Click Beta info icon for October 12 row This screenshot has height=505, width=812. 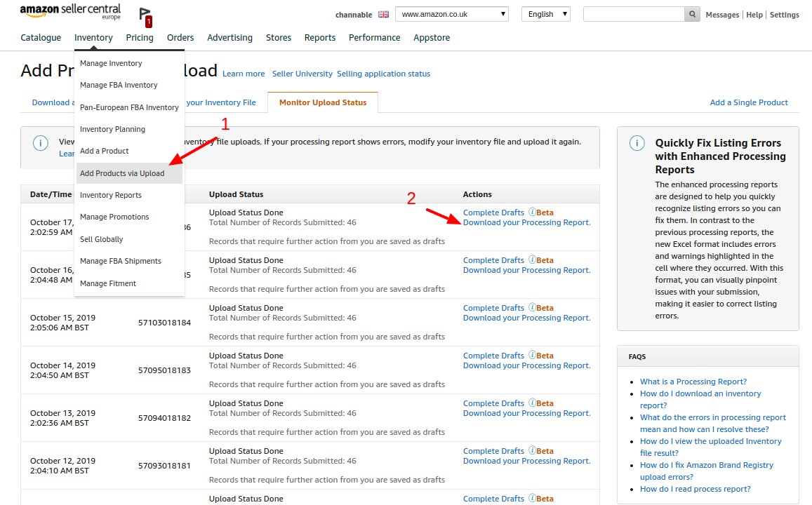532,450
